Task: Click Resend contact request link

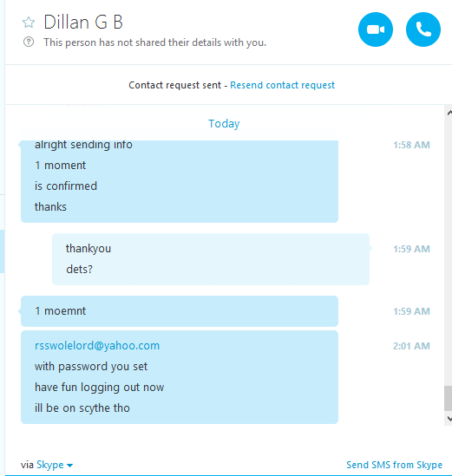Action: (x=282, y=85)
